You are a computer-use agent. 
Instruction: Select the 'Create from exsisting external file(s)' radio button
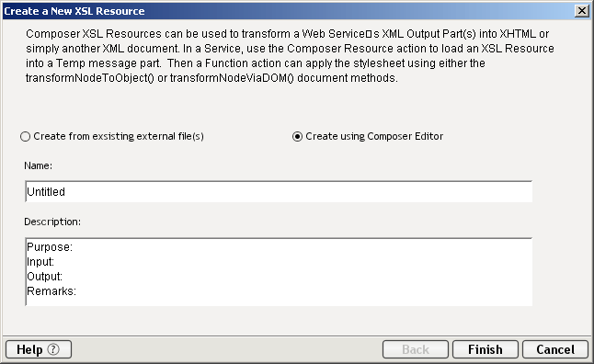pyautogui.click(x=26, y=136)
